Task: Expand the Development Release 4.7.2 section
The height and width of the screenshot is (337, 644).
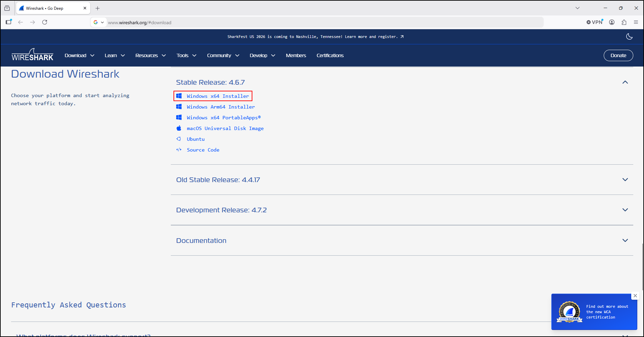Action: pos(402,210)
